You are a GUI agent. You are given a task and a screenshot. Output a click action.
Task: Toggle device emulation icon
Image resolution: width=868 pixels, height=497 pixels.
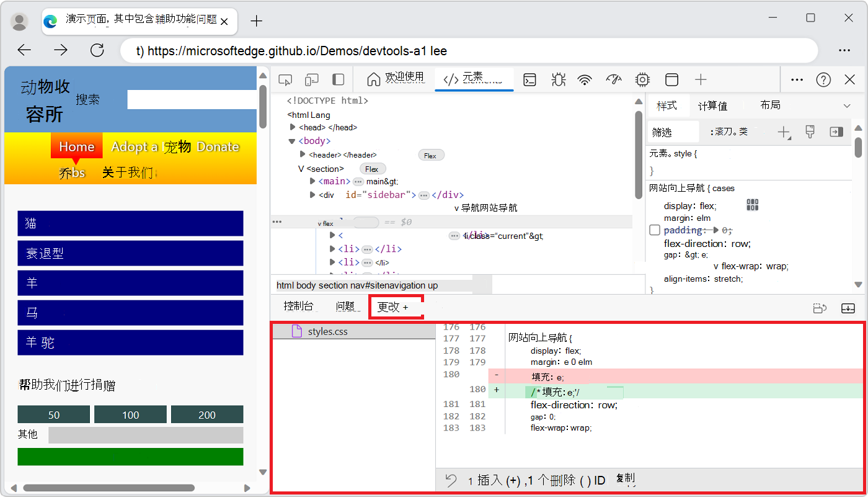[x=312, y=79]
